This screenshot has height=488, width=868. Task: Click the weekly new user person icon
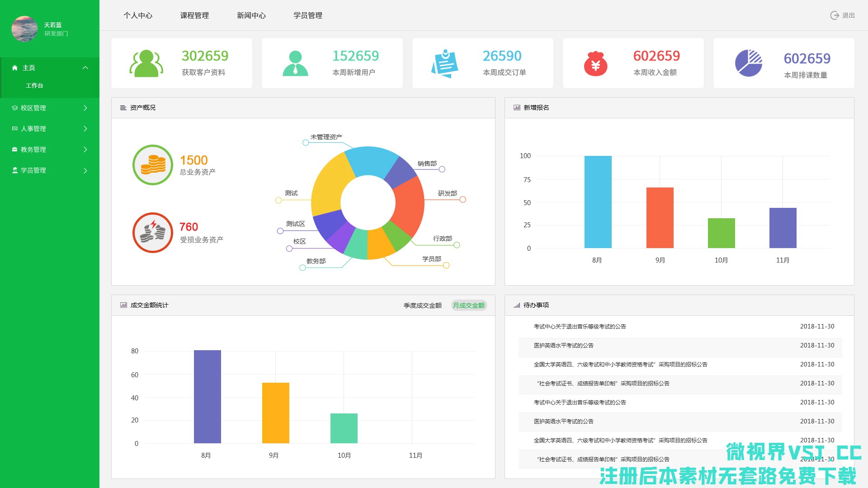pyautogui.click(x=295, y=63)
